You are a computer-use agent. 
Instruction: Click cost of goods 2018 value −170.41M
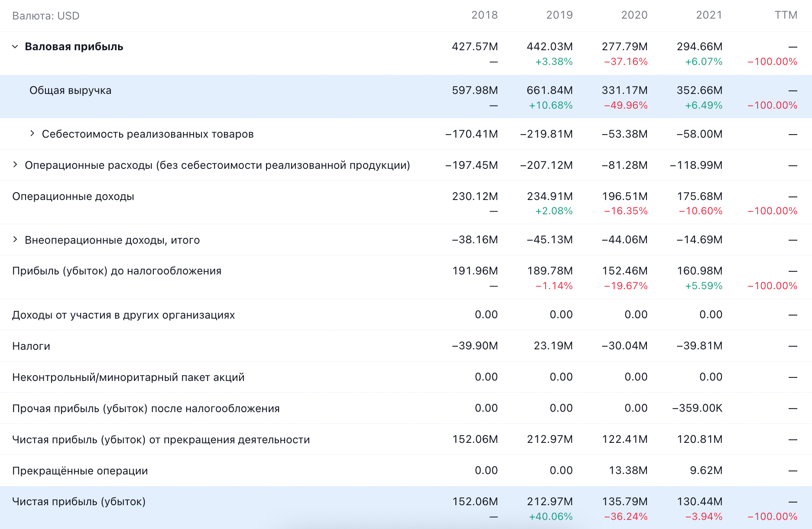(x=472, y=134)
